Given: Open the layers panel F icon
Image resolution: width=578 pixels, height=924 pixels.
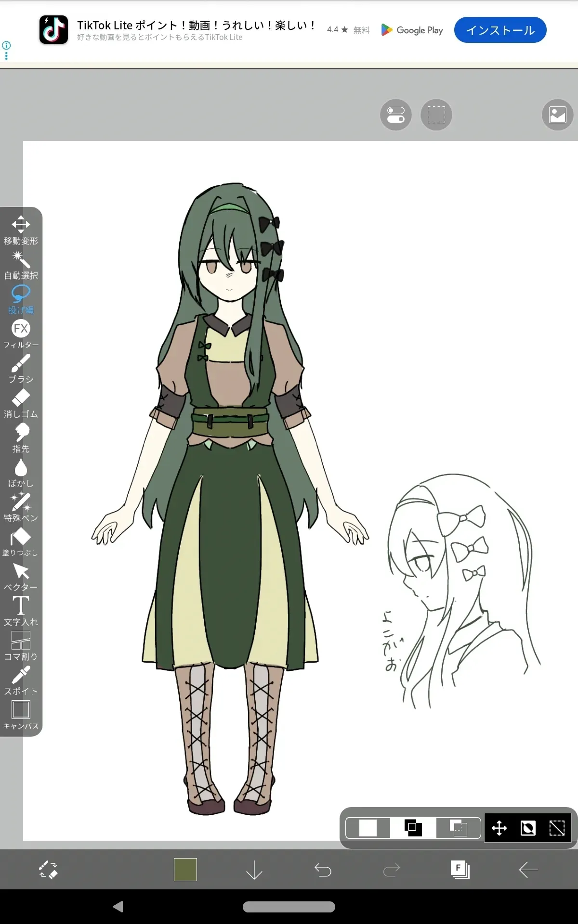Looking at the screenshot, I should 460,870.
